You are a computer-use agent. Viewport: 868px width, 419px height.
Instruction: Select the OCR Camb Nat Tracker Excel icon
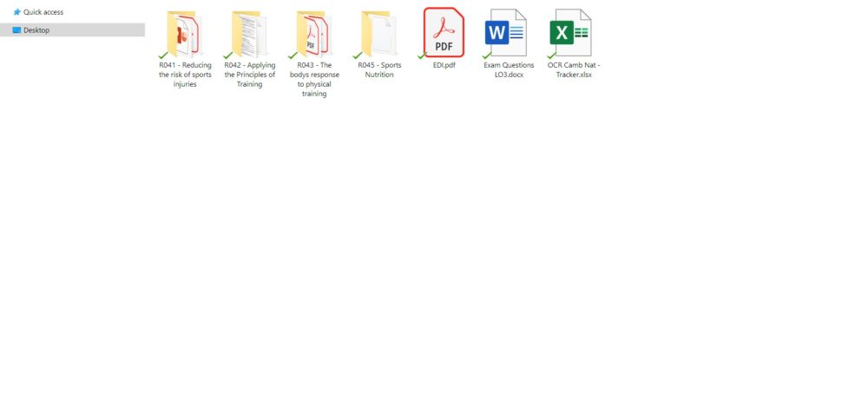pos(572,33)
